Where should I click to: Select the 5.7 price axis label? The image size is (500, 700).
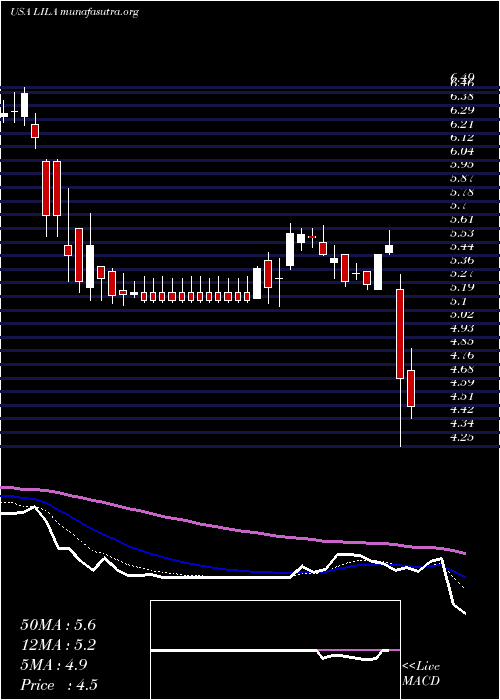[458, 205]
